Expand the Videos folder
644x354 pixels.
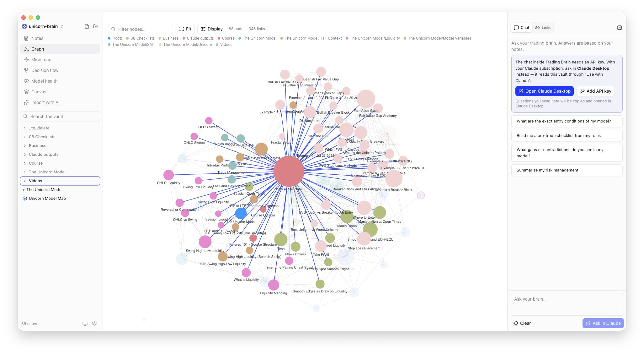click(60, 181)
